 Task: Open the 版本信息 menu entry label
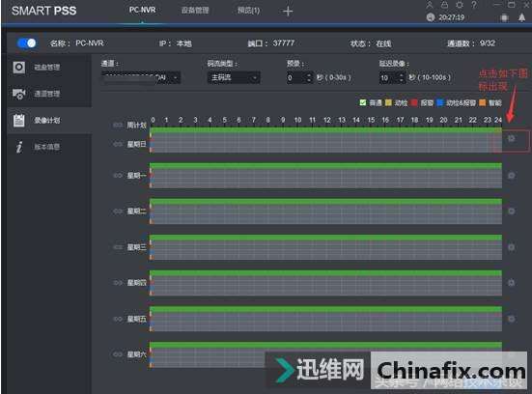tap(47, 147)
